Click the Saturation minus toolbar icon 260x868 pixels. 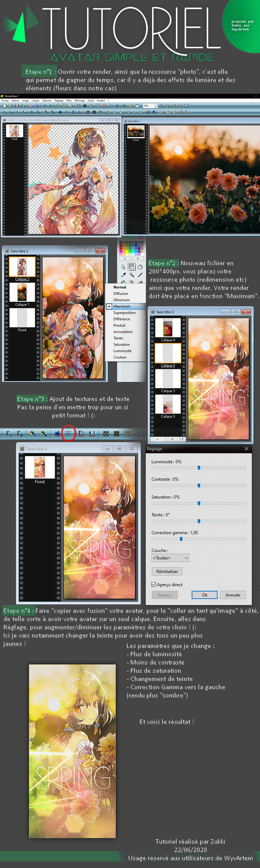[x=32, y=433]
